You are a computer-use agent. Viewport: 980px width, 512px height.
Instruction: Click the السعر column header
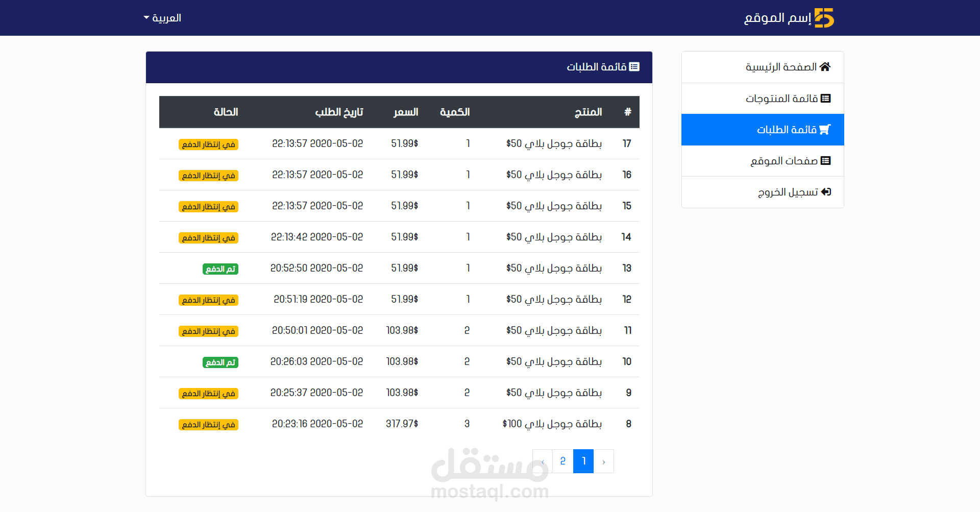pos(406,112)
